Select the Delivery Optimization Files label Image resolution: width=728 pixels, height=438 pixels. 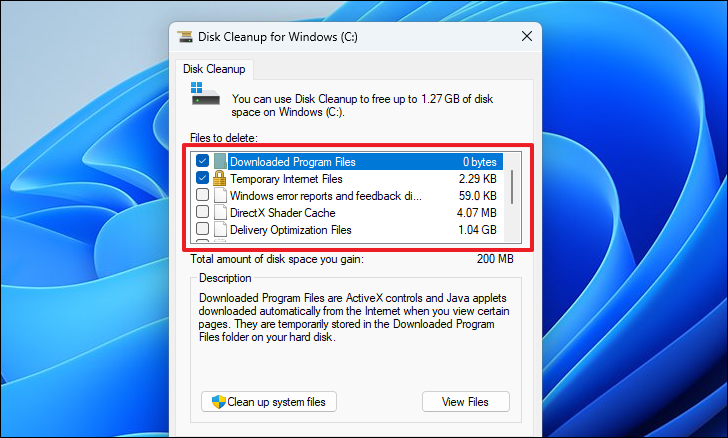[x=291, y=230]
